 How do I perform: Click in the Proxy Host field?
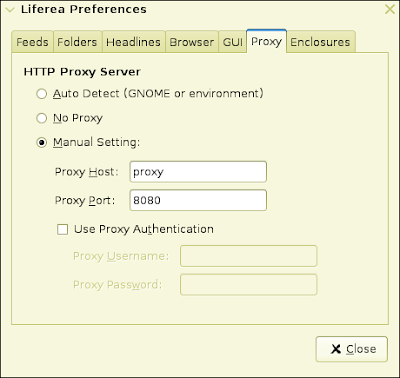(198, 172)
